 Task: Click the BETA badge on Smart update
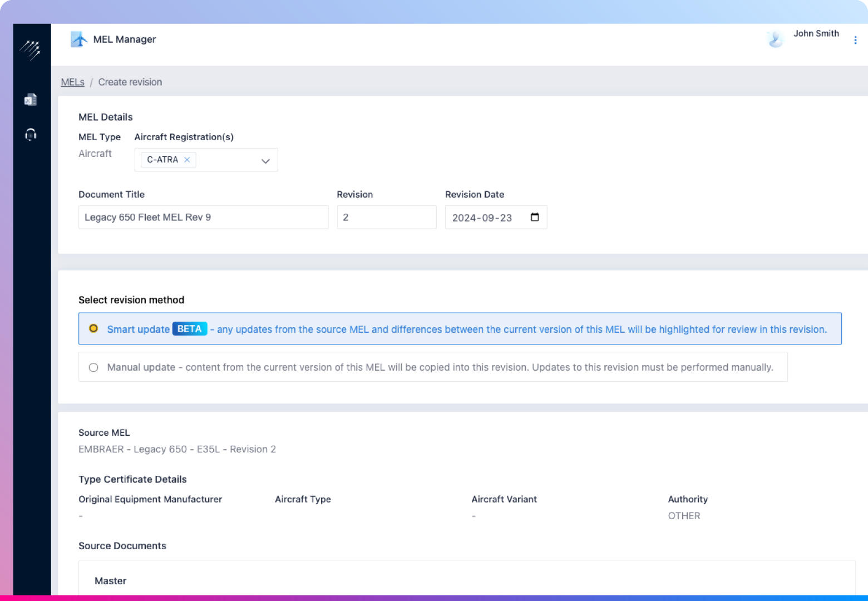189,329
